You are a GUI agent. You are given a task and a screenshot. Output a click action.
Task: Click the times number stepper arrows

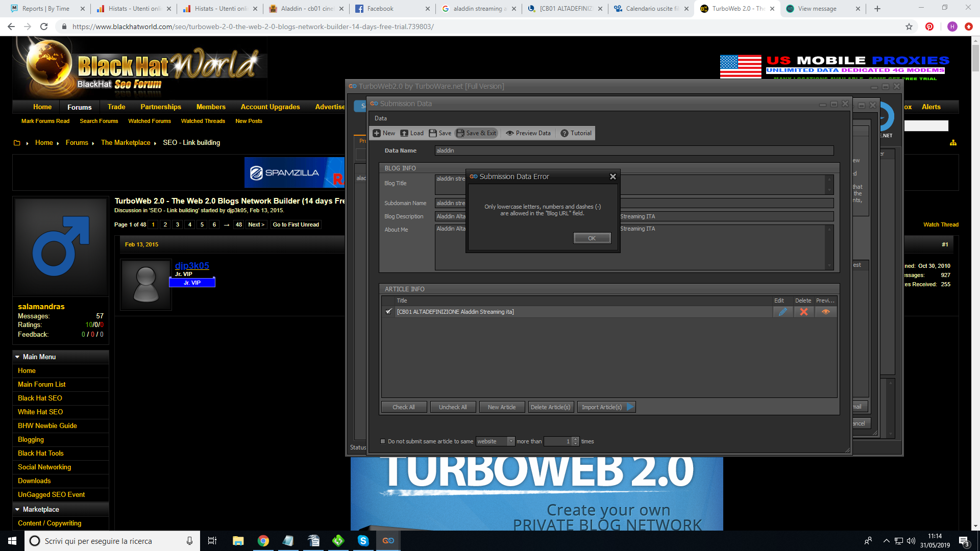[576, 441]
